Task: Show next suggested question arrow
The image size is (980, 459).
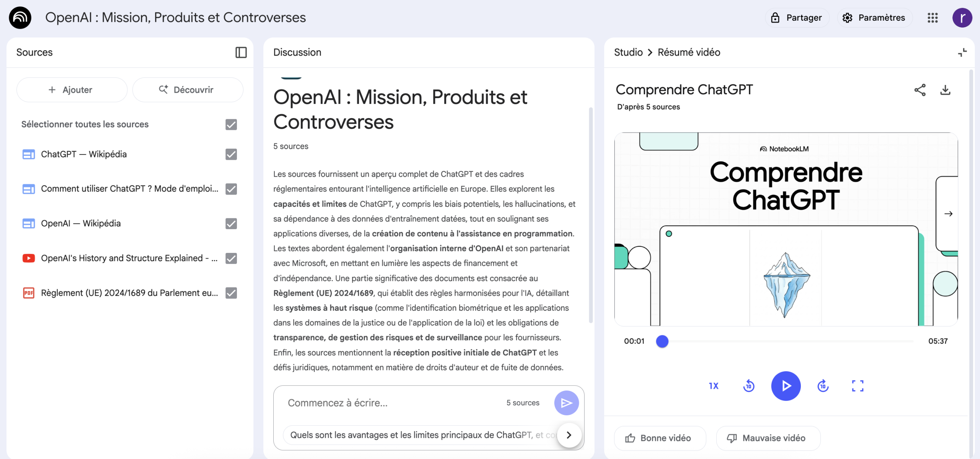Action: pos(569,435)
